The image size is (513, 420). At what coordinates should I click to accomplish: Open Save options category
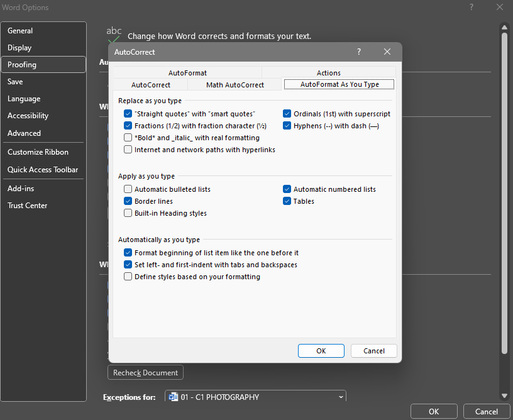(43, 82)
